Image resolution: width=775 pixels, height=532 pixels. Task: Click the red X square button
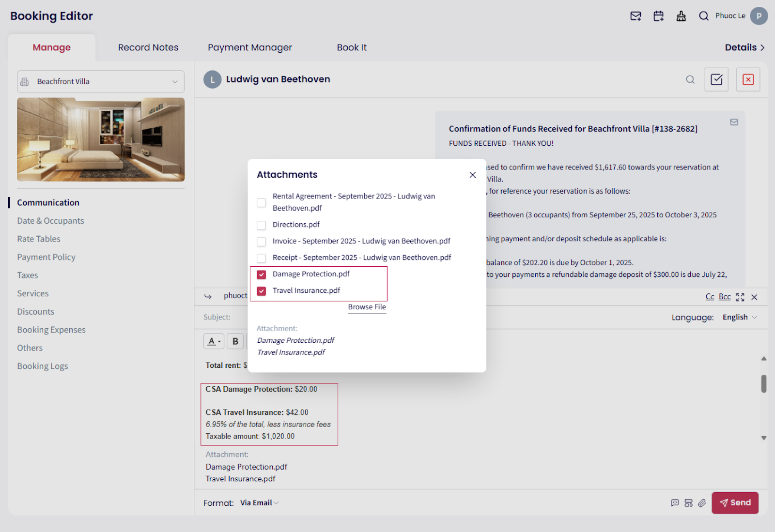pos(748,79)
